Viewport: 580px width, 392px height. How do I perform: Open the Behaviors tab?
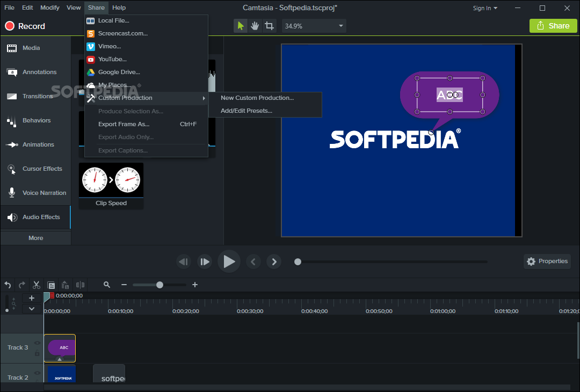[x=35, y=121]
